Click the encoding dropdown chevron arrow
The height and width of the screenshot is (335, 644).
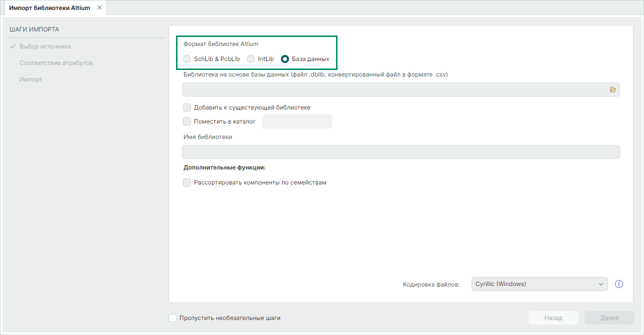point(601,284)
